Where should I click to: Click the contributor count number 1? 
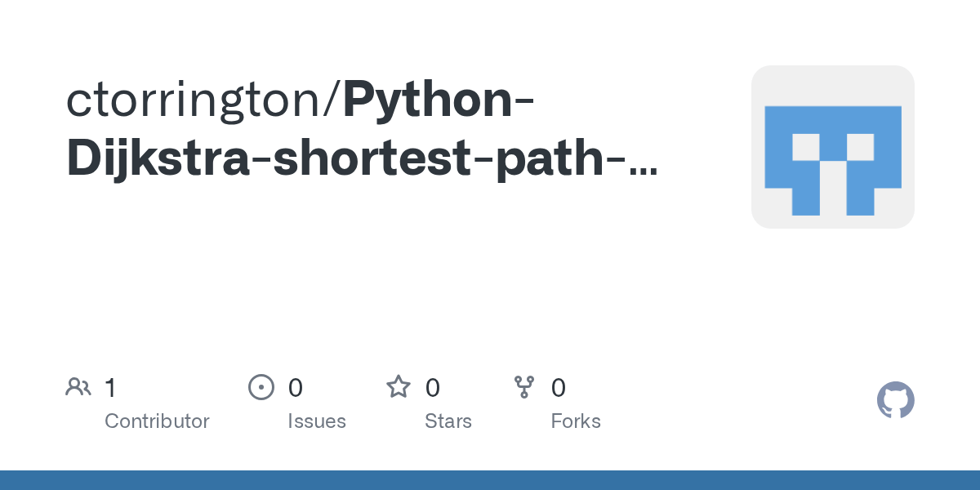coord(110,387)
